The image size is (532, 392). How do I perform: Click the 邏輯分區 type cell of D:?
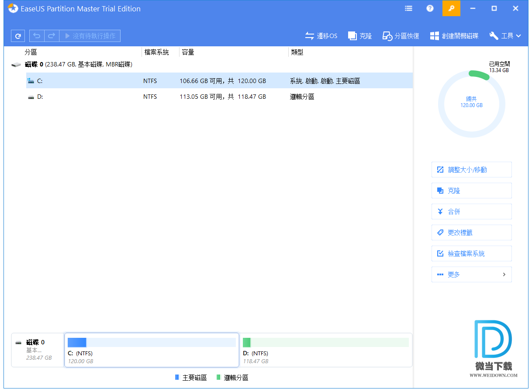tap(302, 97)
